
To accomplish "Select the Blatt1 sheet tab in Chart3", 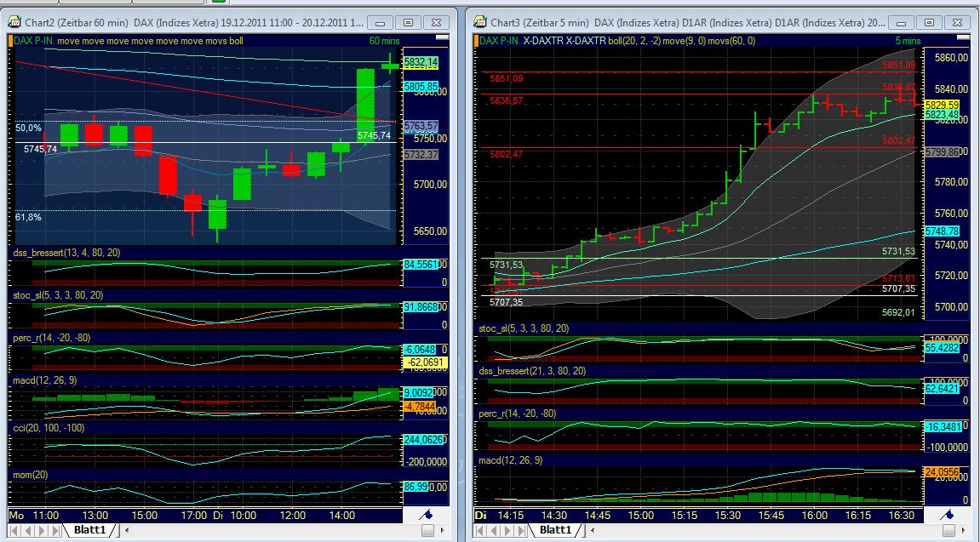I will click(x=554, y=529).
